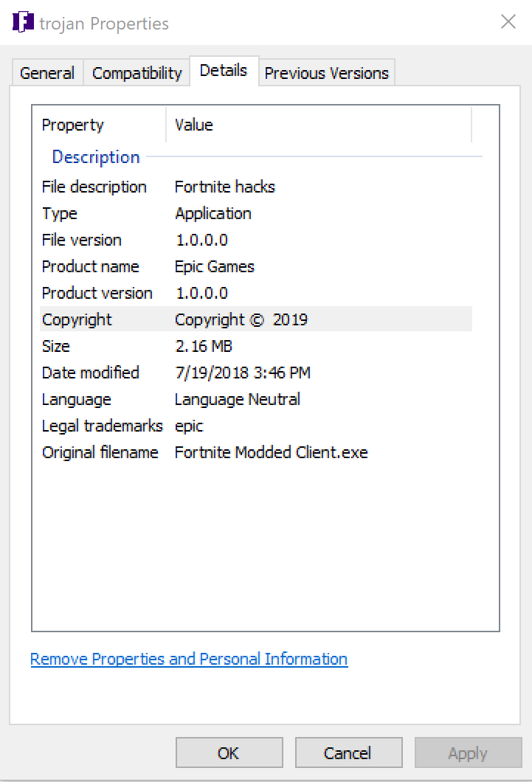Click the Value column header
The width and height of the screenshot is (532, 782).
(x=194, y=125)
